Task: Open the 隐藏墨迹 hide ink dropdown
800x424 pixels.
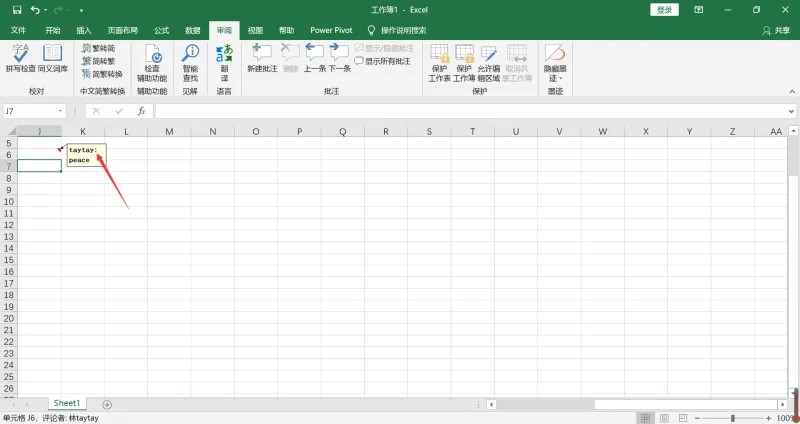Action: [555, 63]
